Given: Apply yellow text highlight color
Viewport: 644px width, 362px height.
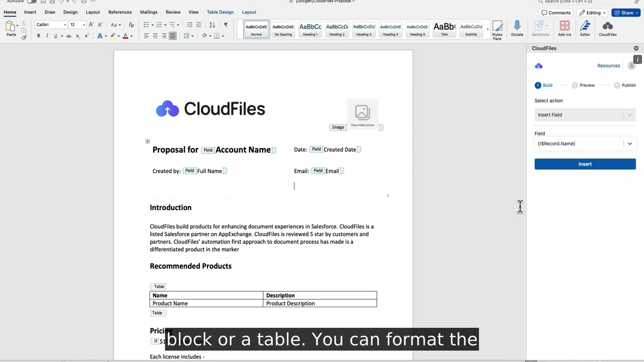Looking at the screenshot, I should [113, 36].
